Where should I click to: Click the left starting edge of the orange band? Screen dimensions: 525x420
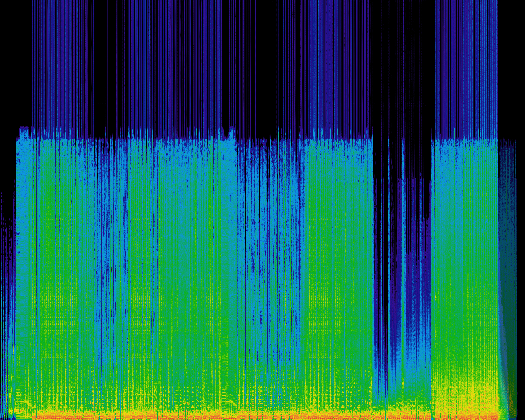(34, 415)
